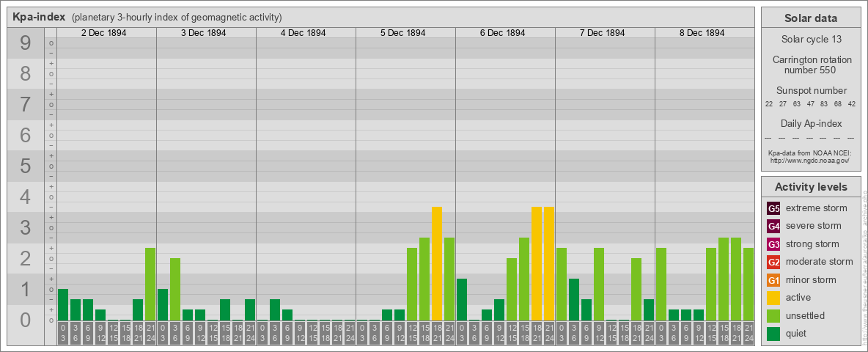Click 'Carrington rotation number 550' text

(x=811, y=65)
